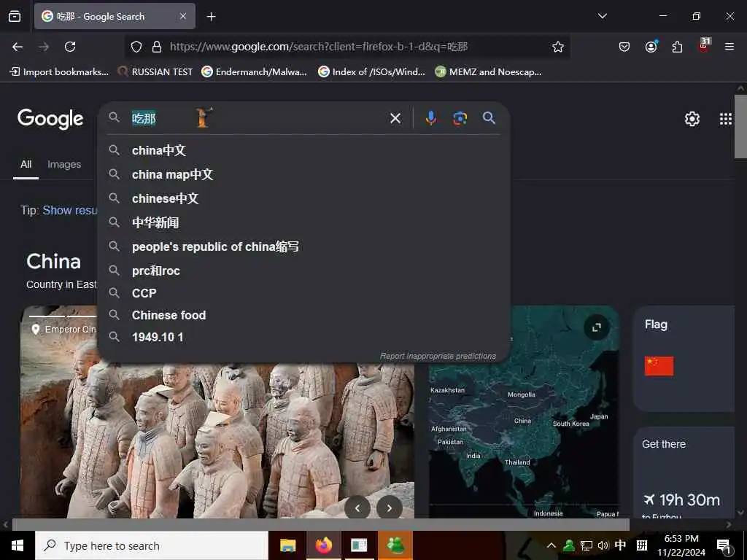Click the taskbar search box
Screen dimensions: 747x560
(x=152, y=545)
